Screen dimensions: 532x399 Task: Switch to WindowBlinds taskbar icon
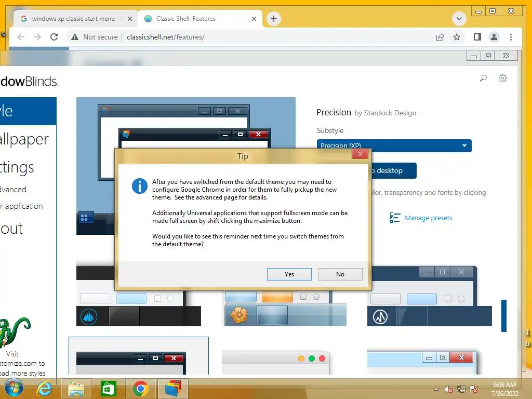[173, 389]
